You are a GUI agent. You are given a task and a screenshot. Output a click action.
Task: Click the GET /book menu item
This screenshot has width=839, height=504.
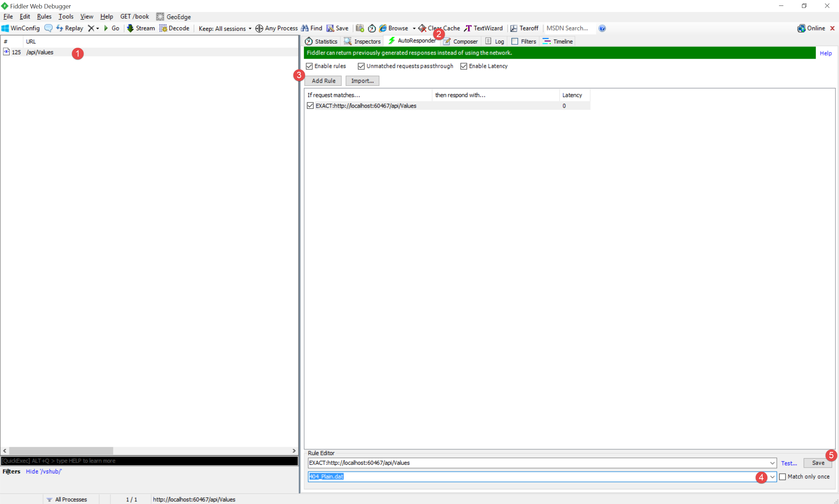[135, 16]
